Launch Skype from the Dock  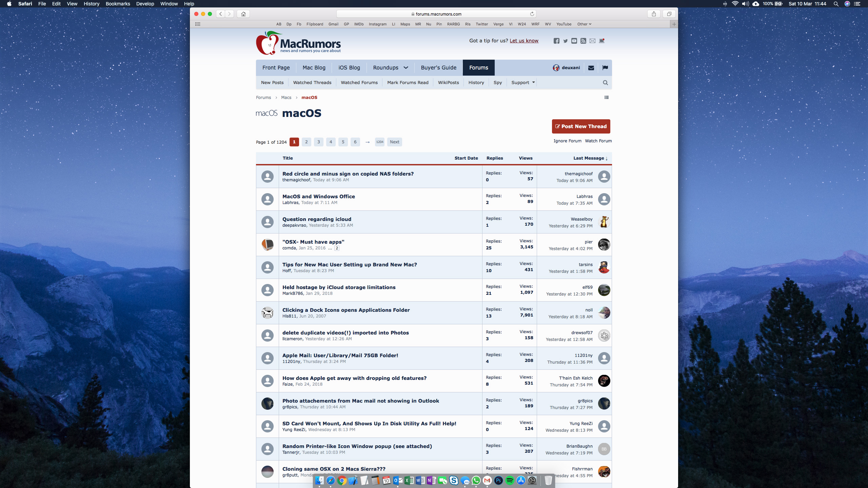pyautogui.click(x=454, y=480)
